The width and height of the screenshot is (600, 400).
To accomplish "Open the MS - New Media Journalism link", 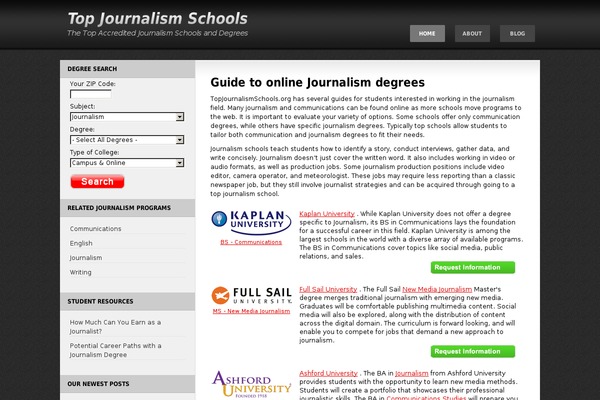I will [251, 311].
